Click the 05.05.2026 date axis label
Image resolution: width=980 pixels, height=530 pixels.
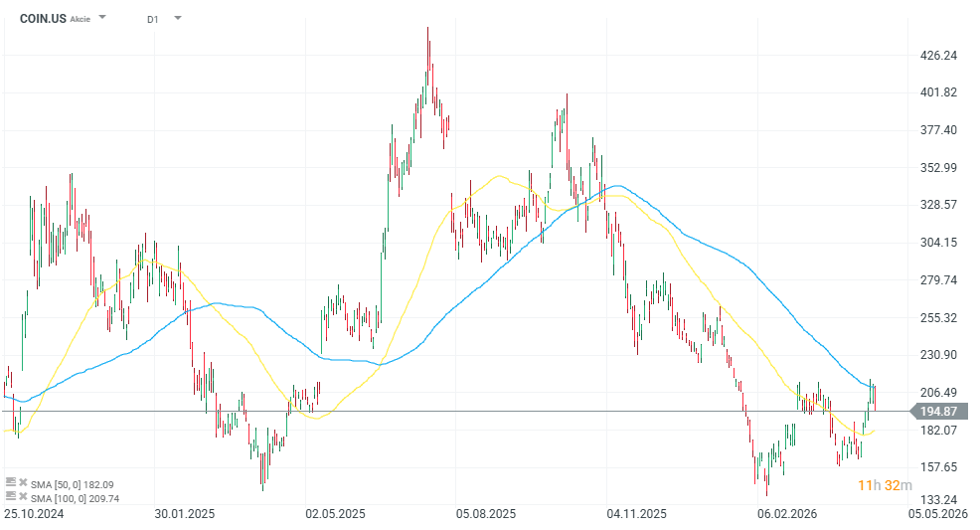(939, 514)
